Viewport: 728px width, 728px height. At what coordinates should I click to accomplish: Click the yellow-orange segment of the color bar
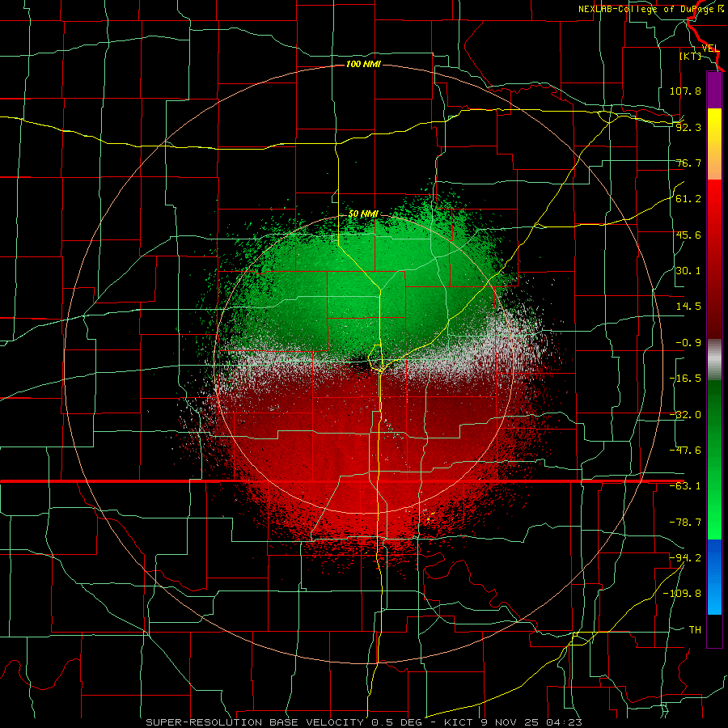[x=714, y=144]
